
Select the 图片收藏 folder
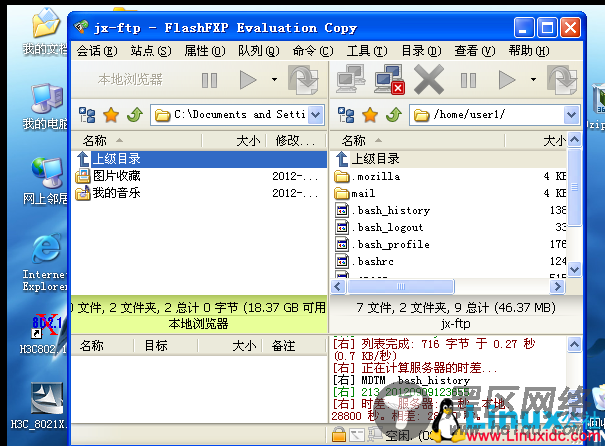click(x=199, y=176)
